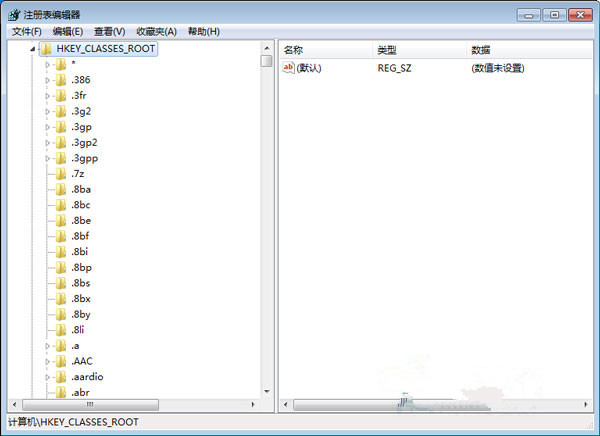
Task: Click value pane horizontal scroll right arrow
Action: tap(585, 405)
